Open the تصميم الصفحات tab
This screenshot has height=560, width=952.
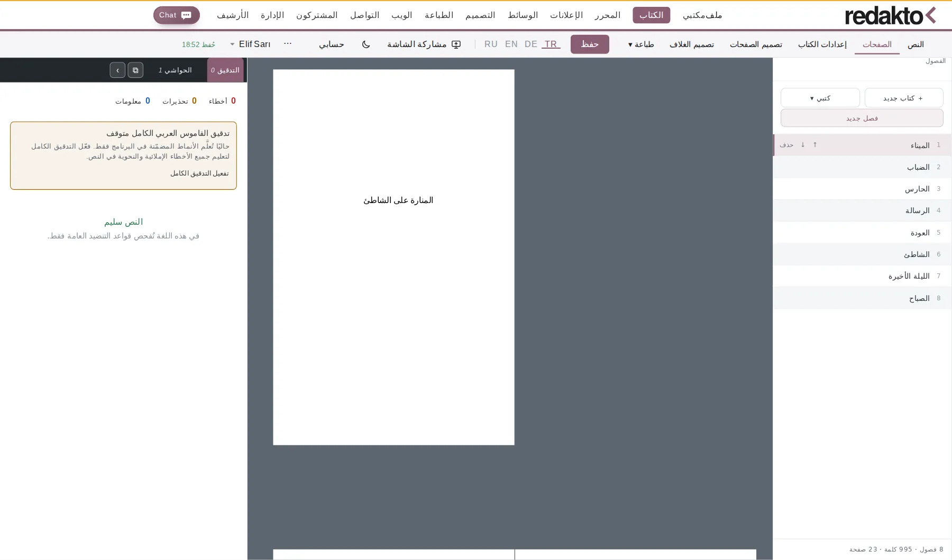tap(756, 44)
